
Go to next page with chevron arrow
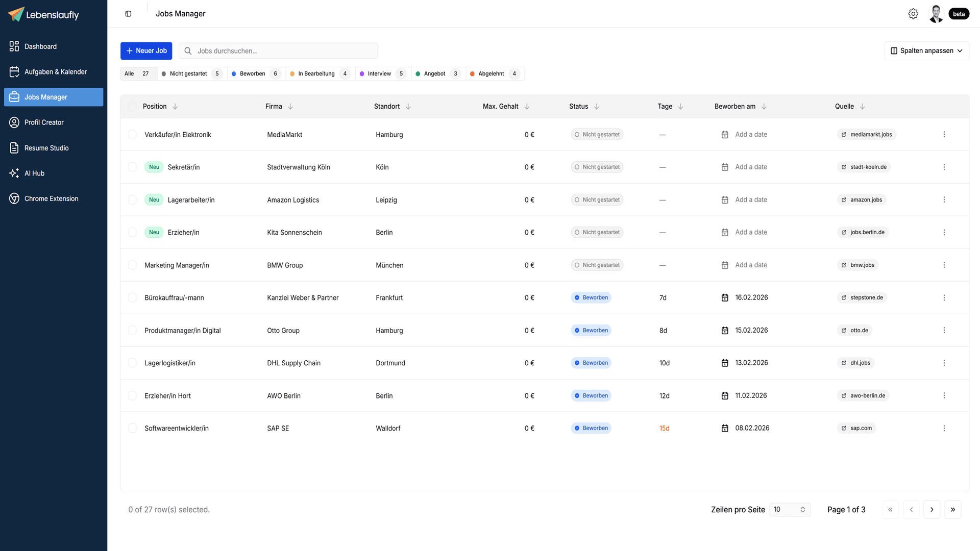click(932, 509)
